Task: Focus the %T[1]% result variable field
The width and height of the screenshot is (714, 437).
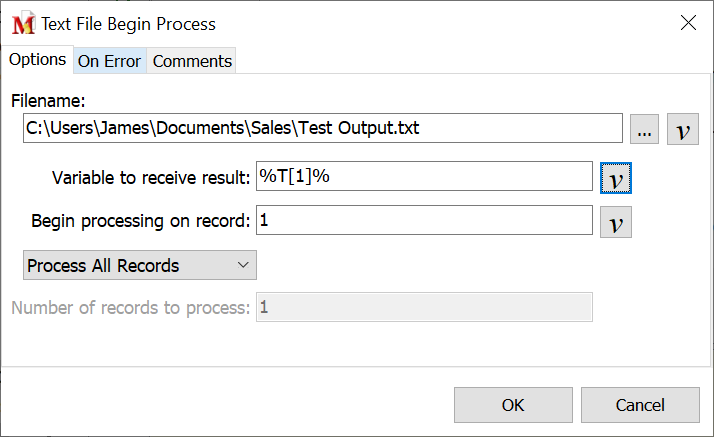Action: (424, 176)
